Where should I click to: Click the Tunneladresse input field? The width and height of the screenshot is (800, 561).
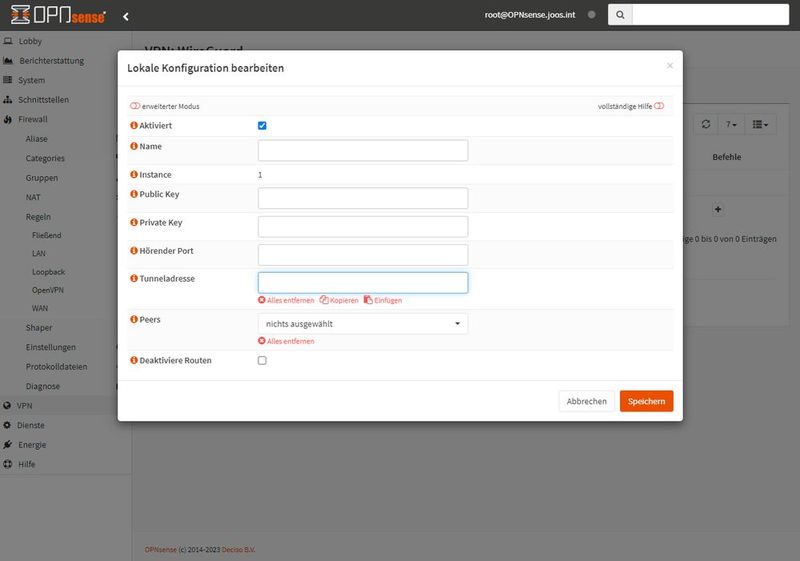pos(363,283)
